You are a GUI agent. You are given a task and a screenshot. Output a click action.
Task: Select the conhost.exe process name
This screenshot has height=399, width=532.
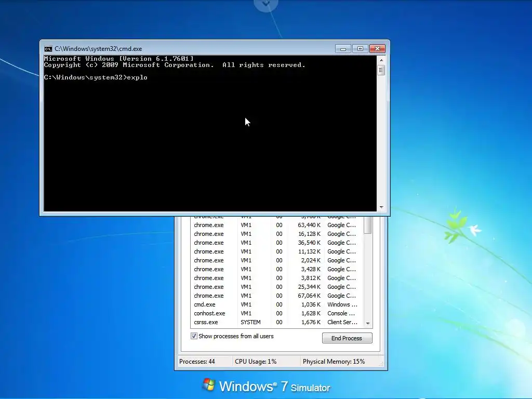click(209, 313)
